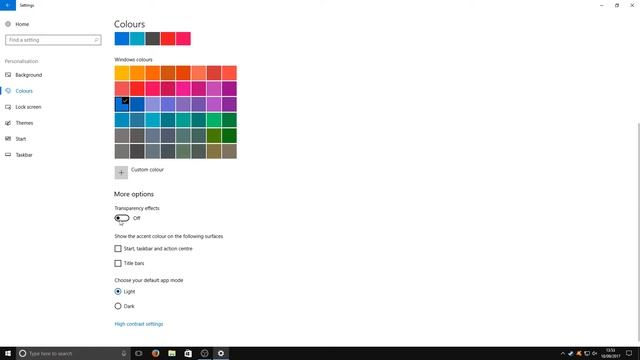Image resolution: width=640 pixels, height=360 pixels.
Task: Choose the dark green swatch ending the fifth row
Action: (229, 136)
